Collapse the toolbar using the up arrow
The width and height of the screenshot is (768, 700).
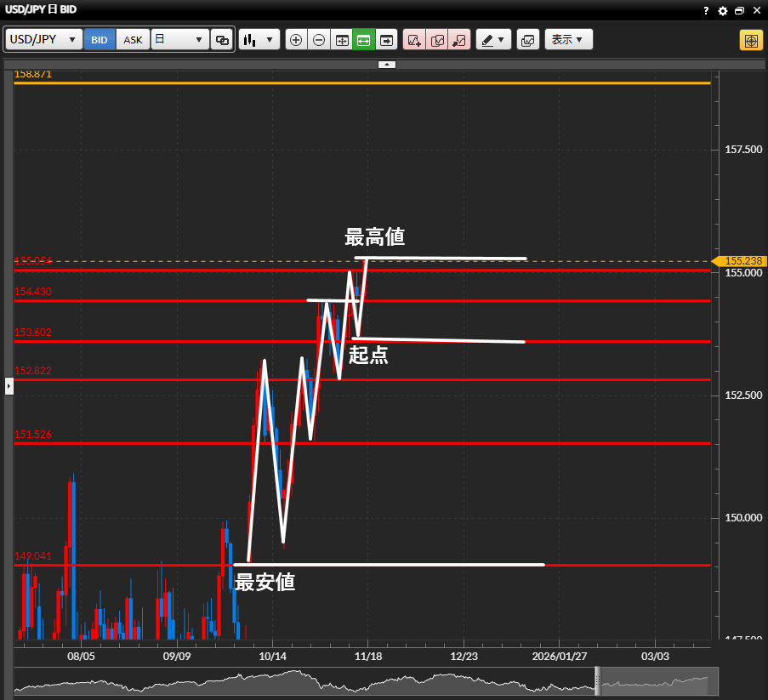coord(387,65)
